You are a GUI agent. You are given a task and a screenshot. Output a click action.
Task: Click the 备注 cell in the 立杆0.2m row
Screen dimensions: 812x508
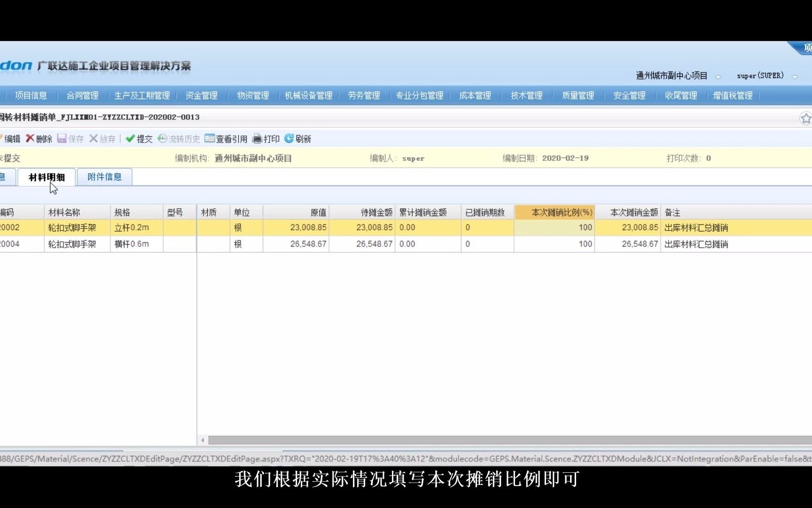coord(736,228)
